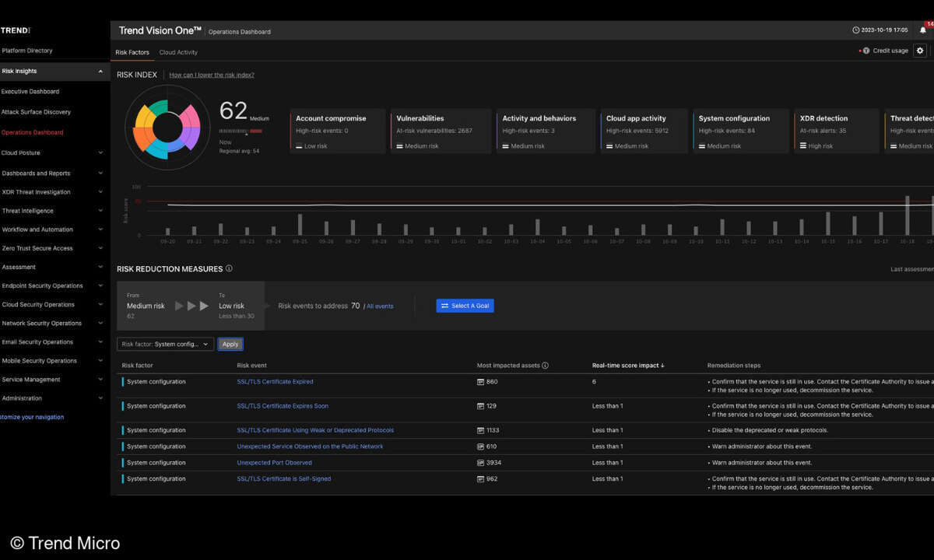The width and height of the screenshot is (934, 560).
Task: Open Weak or Deprecated Protocols event
Action: coord(315,430)
